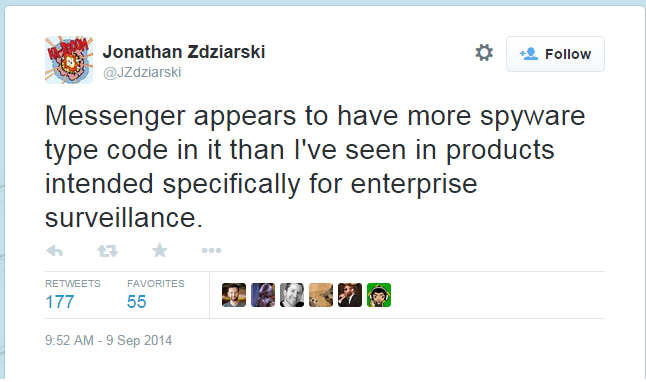Screen dimensions: 646x382
Task: Click the 9:52 AM - 9 Sep 2014 timestamp
Action: click(x=108, y=340)
